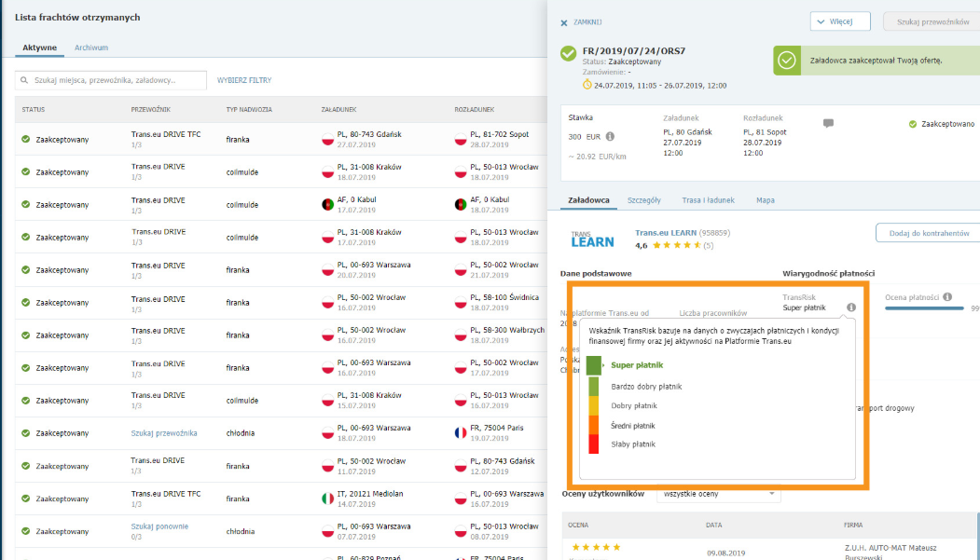Select row unloading at PL, 58-300 Wałbrzych

click(282, 335)
